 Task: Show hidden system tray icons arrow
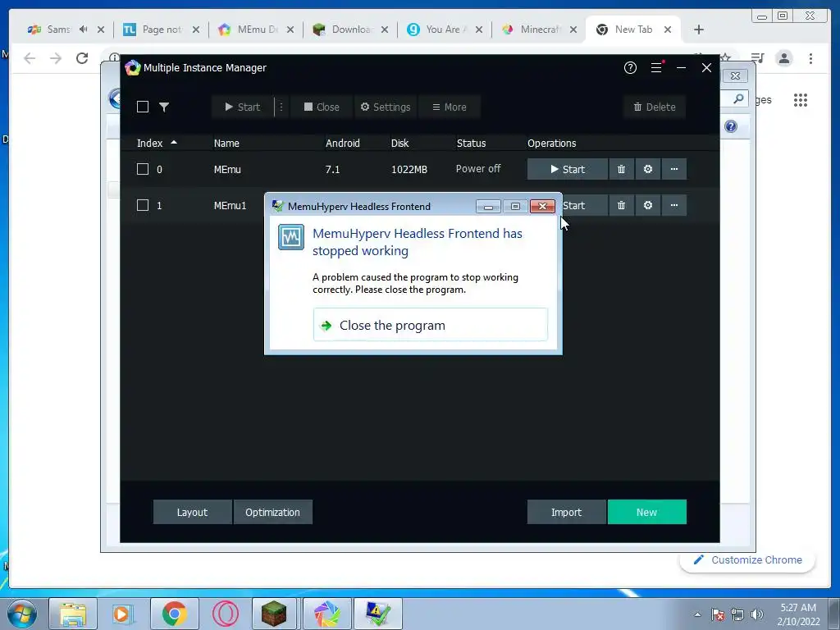coord(697,614)
